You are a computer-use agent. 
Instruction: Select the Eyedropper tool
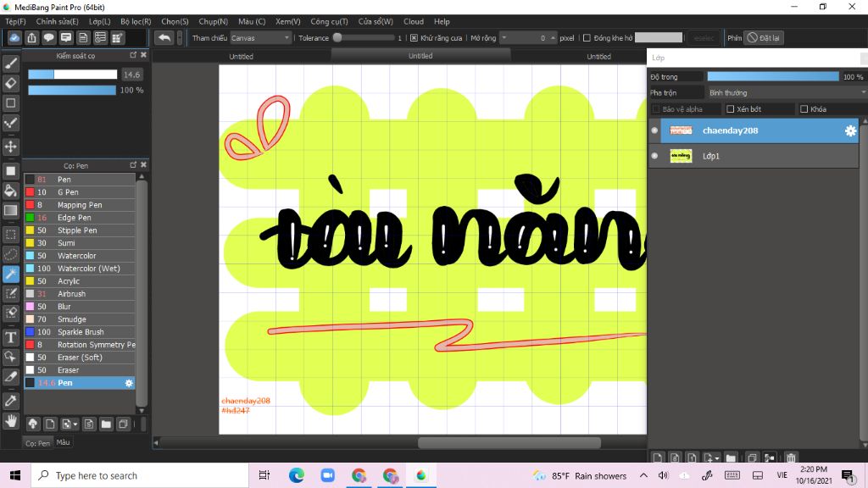10,401
